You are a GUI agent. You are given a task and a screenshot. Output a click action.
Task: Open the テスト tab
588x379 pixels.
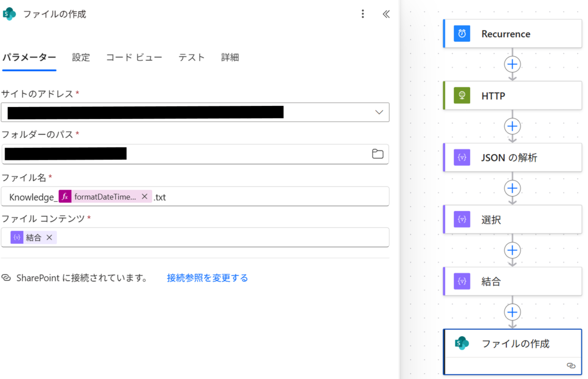(192, 57)
